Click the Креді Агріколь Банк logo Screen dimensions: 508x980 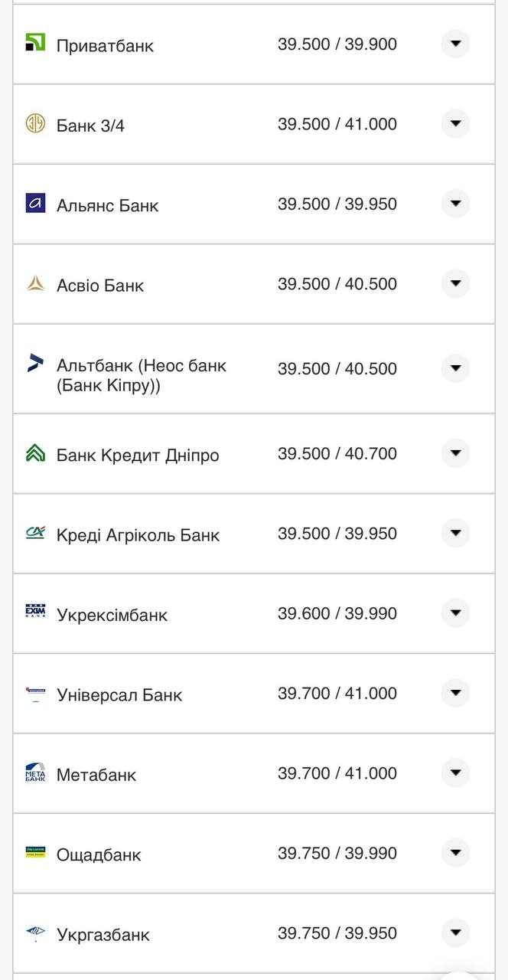[36, 534]
